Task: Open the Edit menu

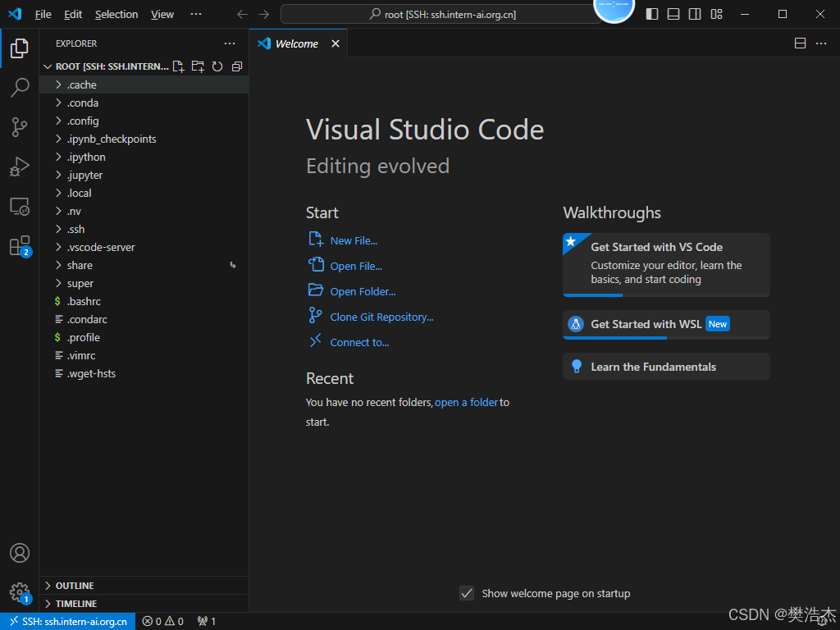Action: click(73, 15)
